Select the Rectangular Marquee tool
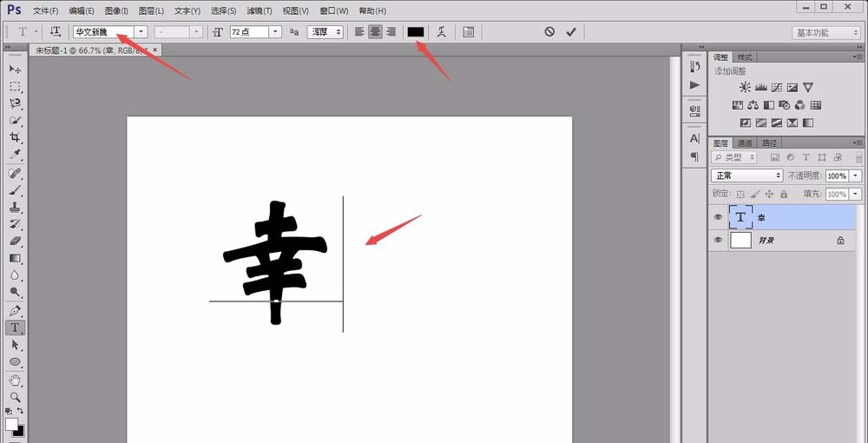Screen dimensions: 868x443 15,86
